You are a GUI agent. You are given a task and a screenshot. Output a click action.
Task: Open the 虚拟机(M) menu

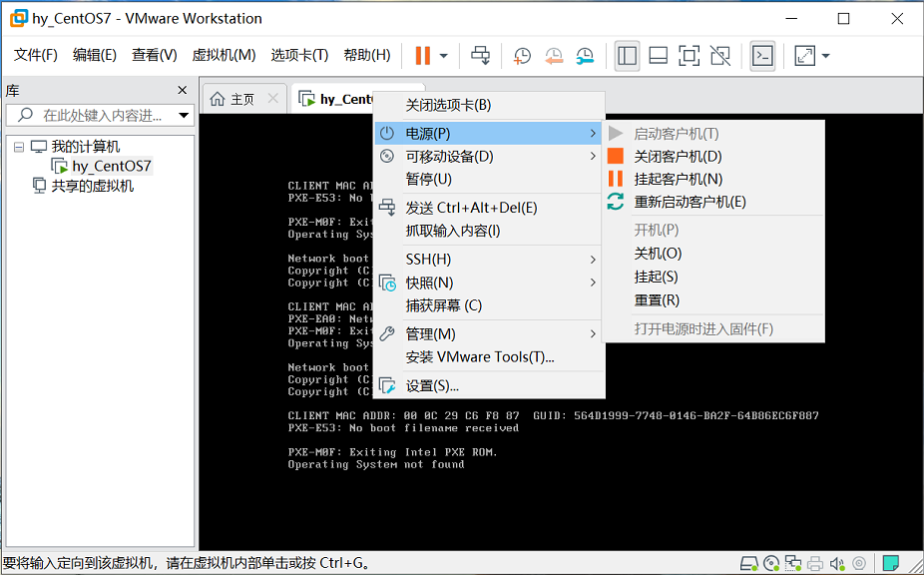(224, 55)
